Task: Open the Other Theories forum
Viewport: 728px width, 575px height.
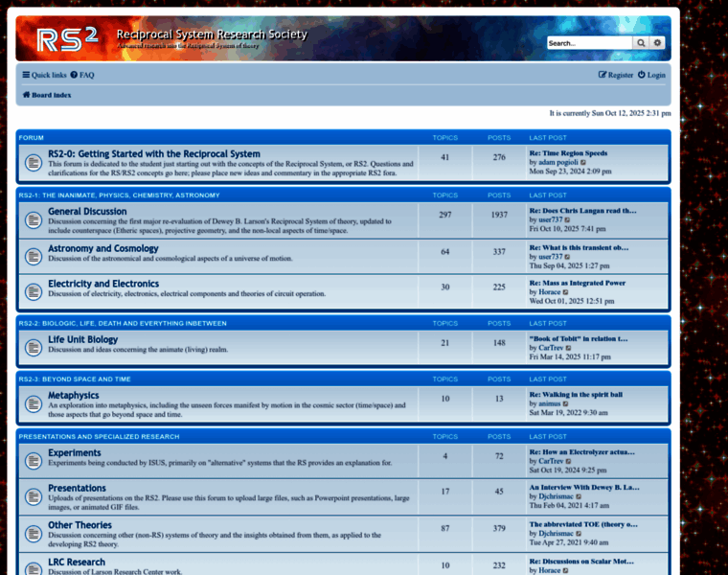Action: point(80,525)
